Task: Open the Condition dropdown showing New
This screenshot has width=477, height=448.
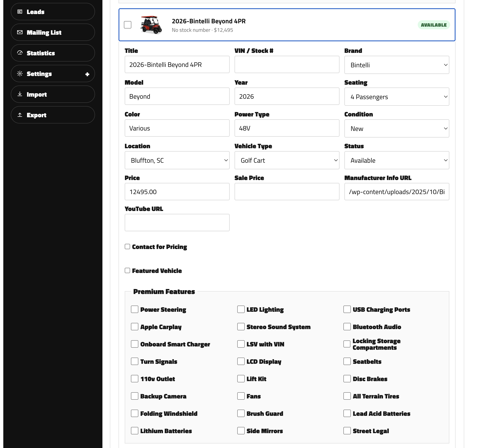Action: (x=397, y=129)
